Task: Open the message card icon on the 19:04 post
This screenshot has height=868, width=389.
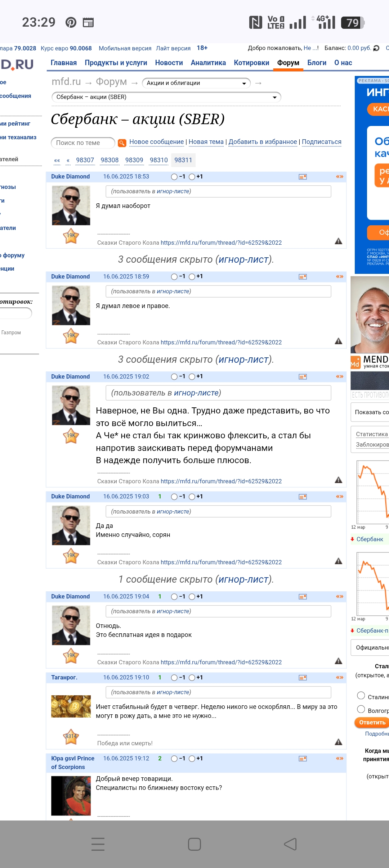Action: [303, 597]
